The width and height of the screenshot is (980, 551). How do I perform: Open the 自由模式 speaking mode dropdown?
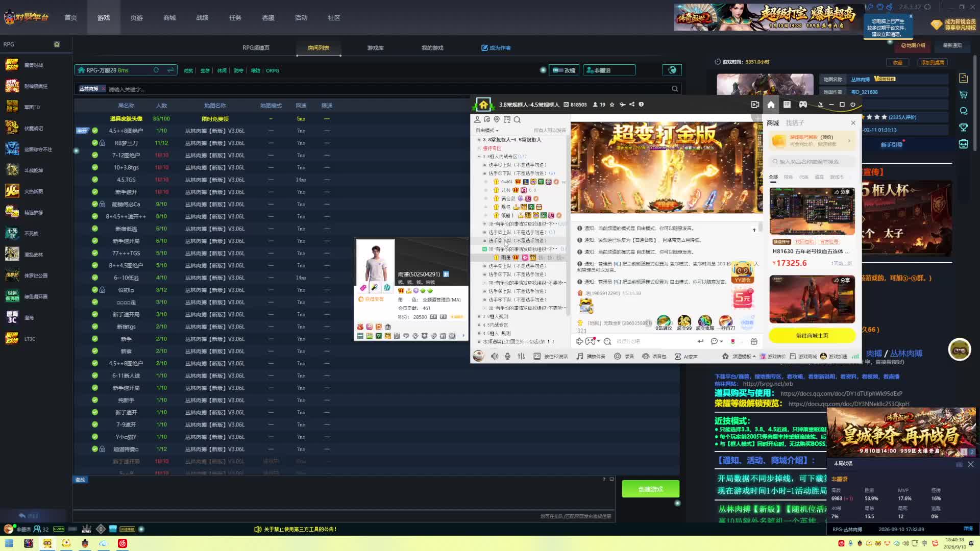click(x=487, y=130)
